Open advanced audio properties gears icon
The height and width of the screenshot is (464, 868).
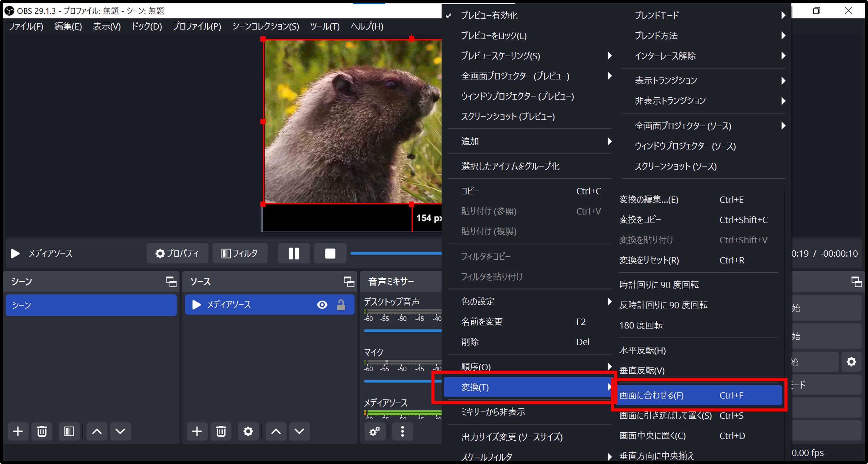375,431
